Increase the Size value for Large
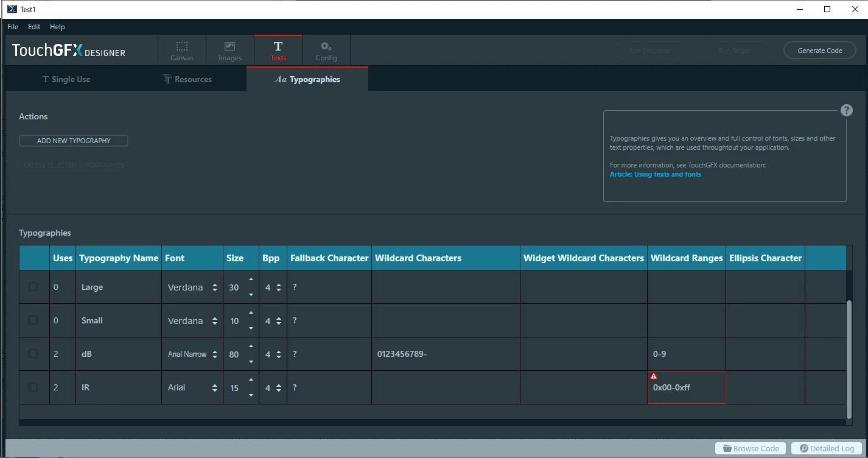 click(x=251, y=280)
